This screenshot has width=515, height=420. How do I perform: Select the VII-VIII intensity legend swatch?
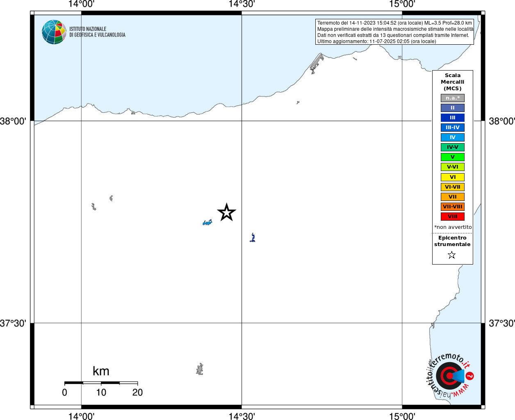click(453, 207)
